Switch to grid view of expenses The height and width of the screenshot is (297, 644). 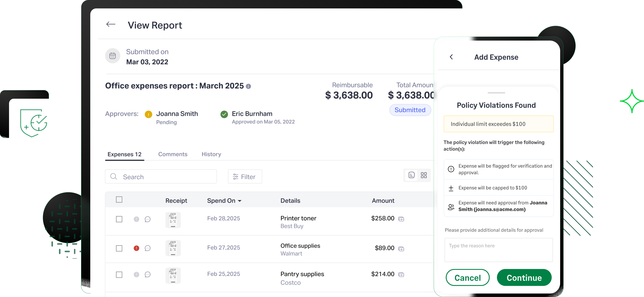(424, 175)
